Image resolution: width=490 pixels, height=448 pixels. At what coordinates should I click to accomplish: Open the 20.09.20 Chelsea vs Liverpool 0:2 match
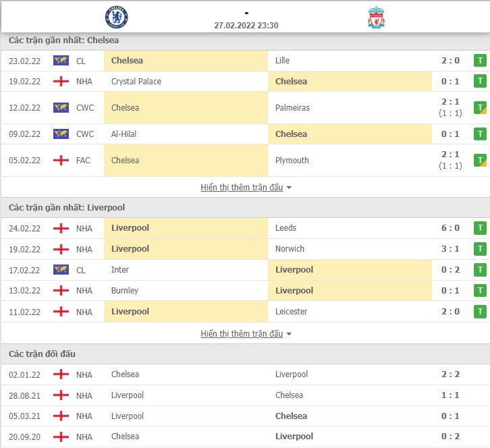click(245, 437)
